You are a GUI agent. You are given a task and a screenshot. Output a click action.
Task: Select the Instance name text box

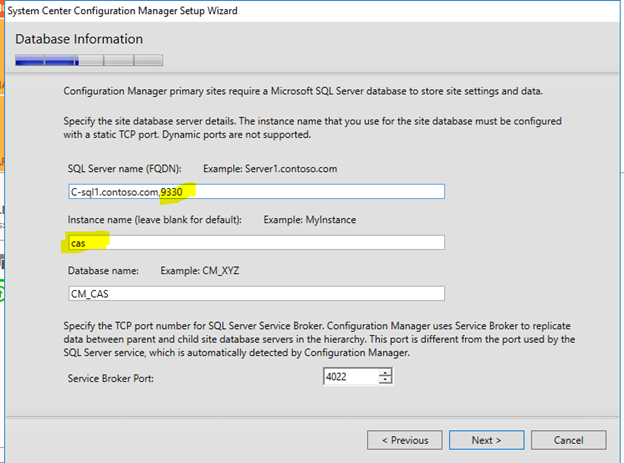(x=256, y=242)
